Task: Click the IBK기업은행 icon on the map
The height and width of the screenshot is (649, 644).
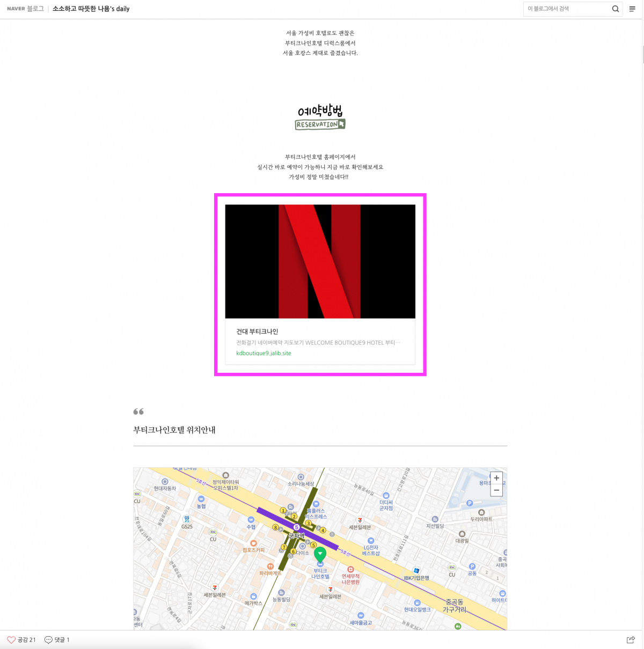Action: [416, 571]
